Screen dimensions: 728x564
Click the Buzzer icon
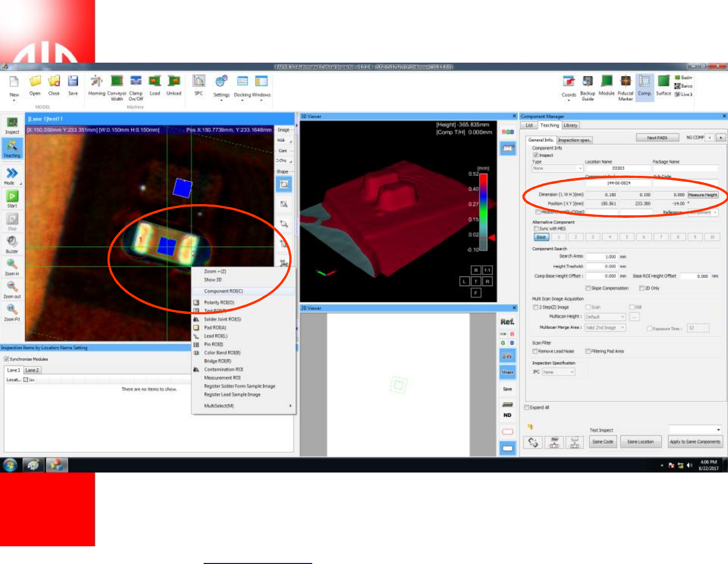tap(12, 244)
